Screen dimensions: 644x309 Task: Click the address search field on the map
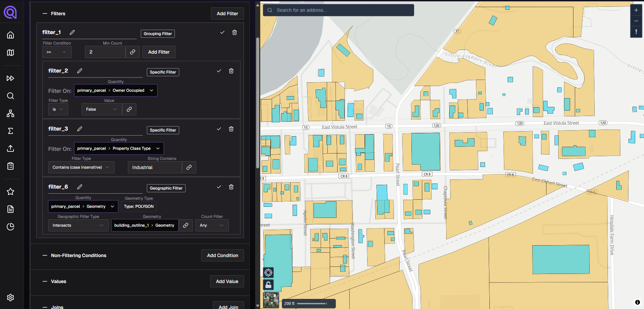click(338, 10)
